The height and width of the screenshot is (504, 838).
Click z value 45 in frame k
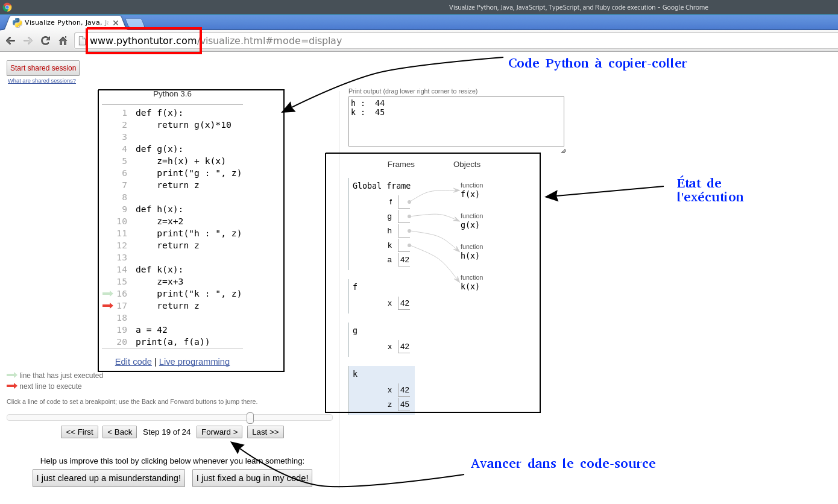405,405
